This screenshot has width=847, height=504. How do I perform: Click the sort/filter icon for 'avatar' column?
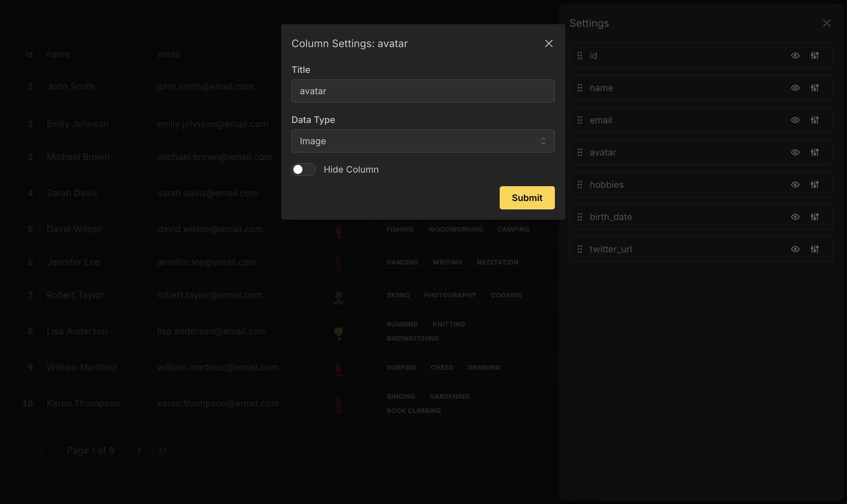(x=815, y=152)
